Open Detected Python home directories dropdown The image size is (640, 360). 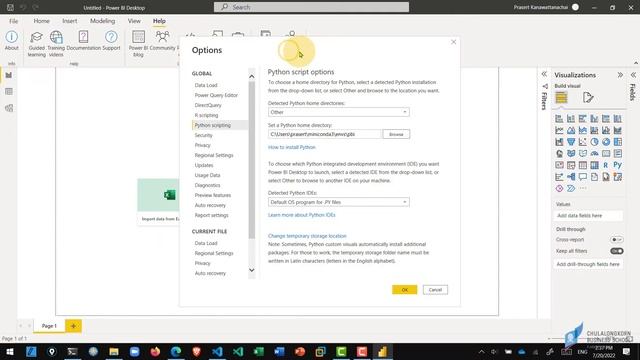338,112
